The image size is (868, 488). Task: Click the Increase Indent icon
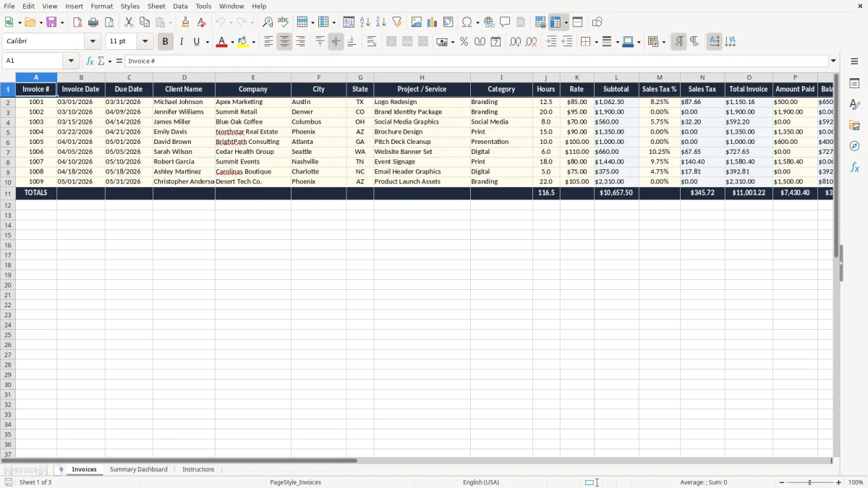coord(551,42)
